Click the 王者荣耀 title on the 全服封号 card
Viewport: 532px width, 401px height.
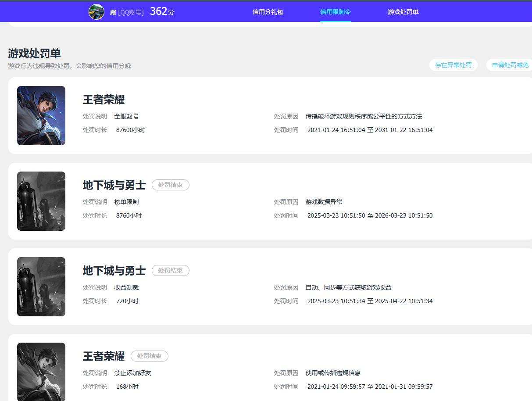pos(104,100)
